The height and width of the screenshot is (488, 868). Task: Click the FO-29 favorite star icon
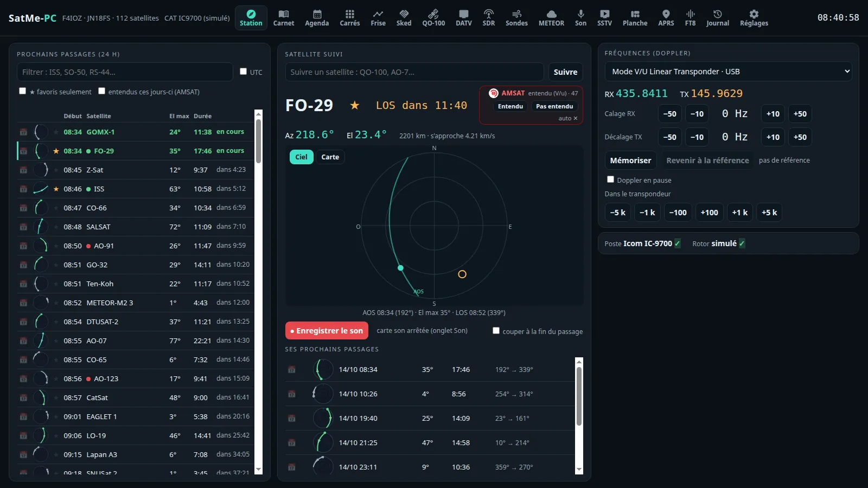(354, 105)
